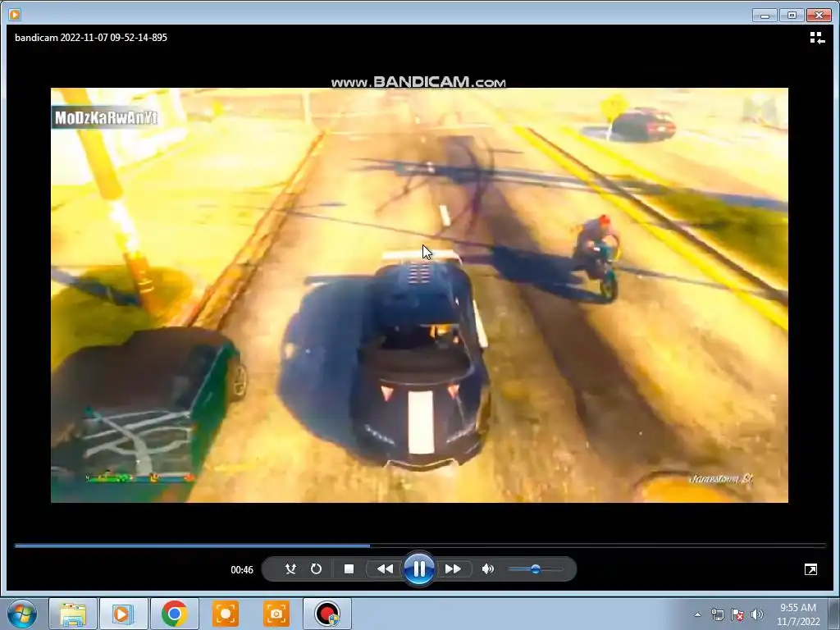This screenshot has width=840, height=630.
Task: Click the Windows Media Player title icon
Action: point(15,15)
